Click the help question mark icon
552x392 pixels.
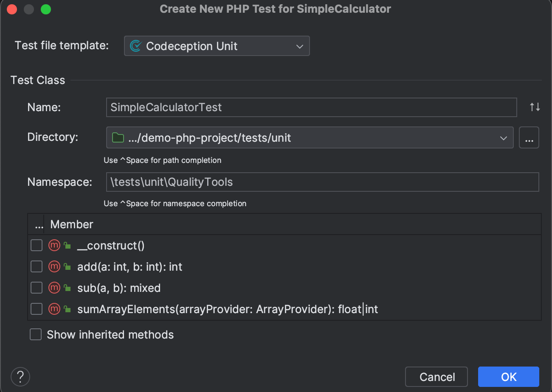[x=20, y=376]
